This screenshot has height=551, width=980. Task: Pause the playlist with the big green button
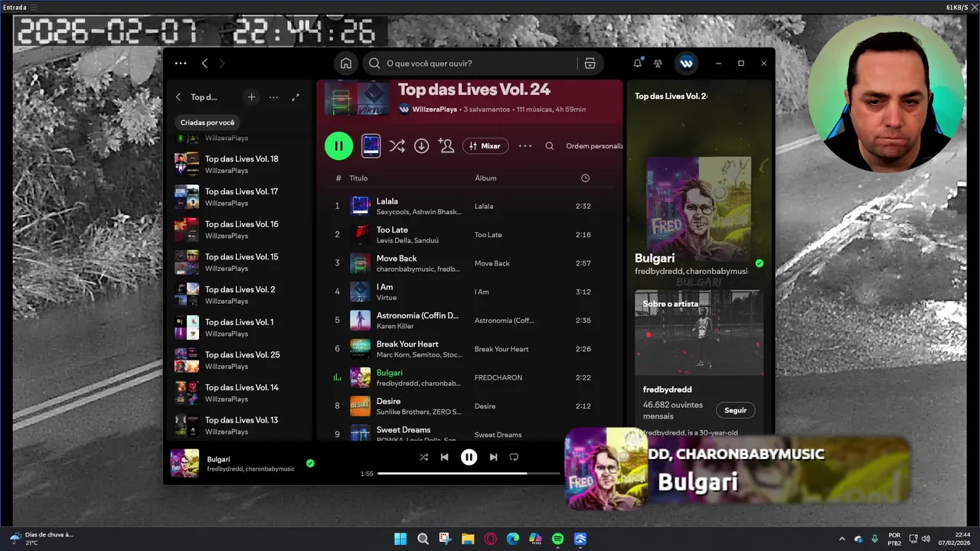[x=338, y=145]
